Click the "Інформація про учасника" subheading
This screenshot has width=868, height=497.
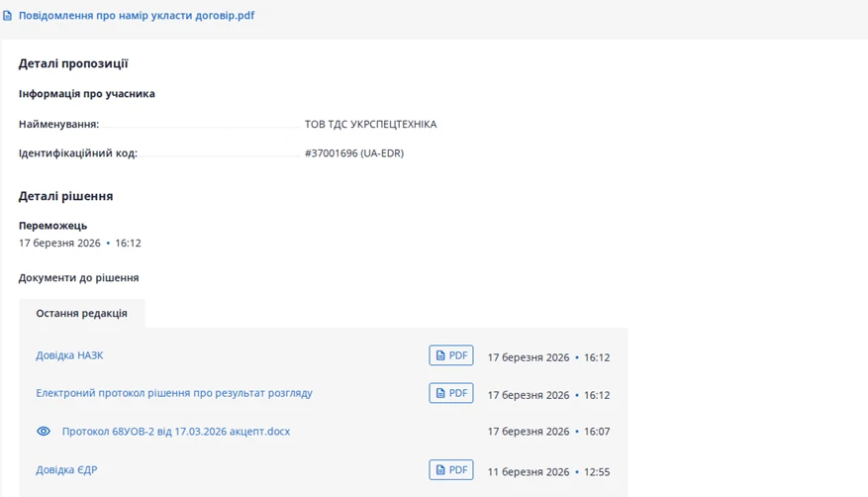87,94
